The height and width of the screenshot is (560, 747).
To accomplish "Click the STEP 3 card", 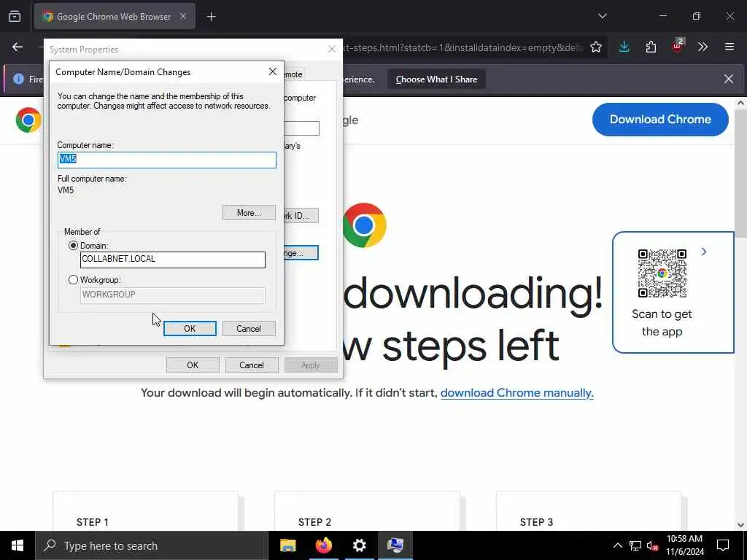I will 589,511.
